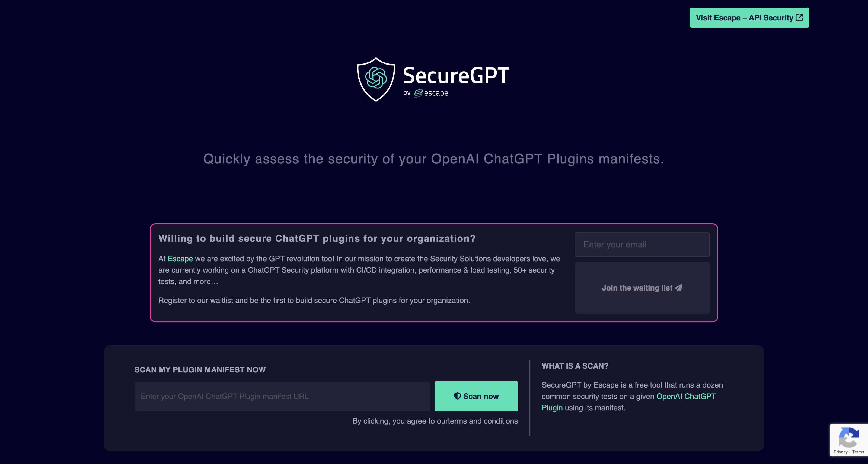Open the terms and conditions link

tap(484, 421)
